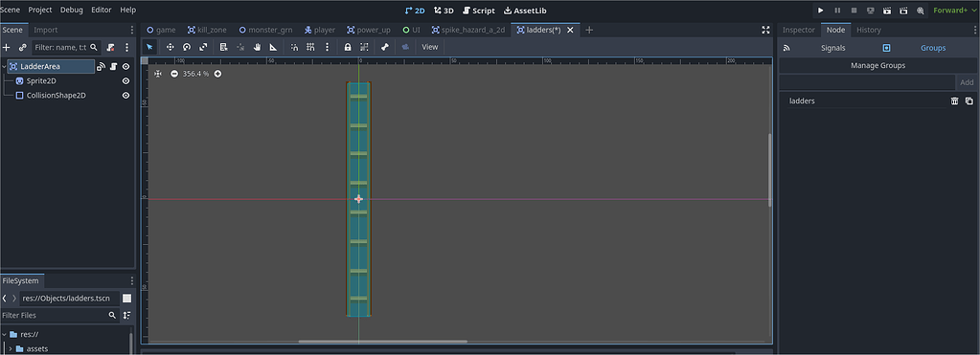Image resolution: width=980 pixels, height=355 pixels.
Task: Switch to the player scene tab
Action: pyautogui.click(x=319, y=30)
